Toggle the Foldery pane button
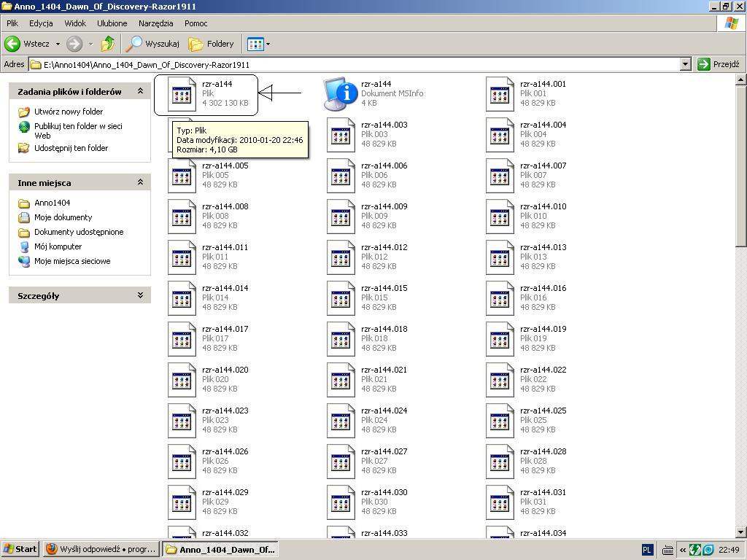Viewport: 747px width, 560px height. click(211, 44)
